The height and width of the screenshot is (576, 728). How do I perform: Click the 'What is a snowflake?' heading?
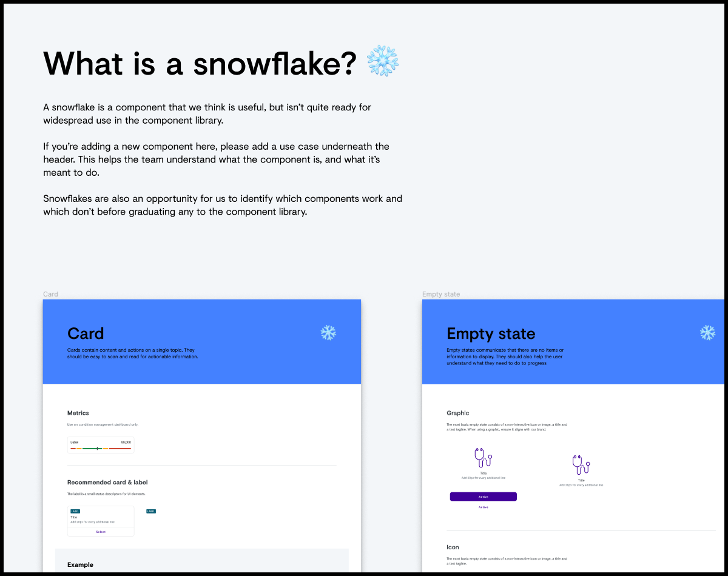pos(200,62)
